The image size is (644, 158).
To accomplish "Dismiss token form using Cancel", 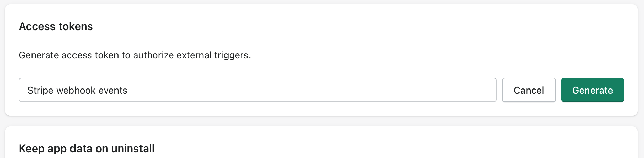I will (529, 90).
